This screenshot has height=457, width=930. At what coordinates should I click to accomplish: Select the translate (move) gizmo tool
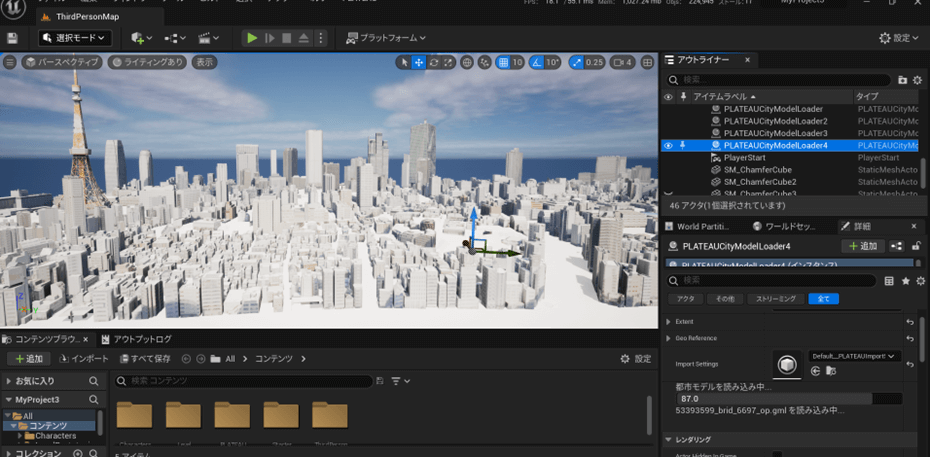pos(419,62)
